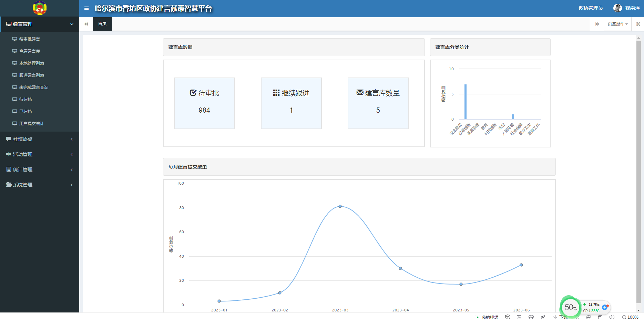
Task: Click the national emblem logo
Action: click(x=40, y=8)
